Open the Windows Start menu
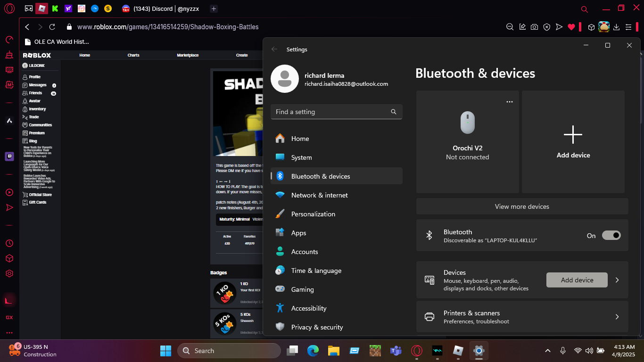Screen dimensions: 644x362 (x=165, y=351)
